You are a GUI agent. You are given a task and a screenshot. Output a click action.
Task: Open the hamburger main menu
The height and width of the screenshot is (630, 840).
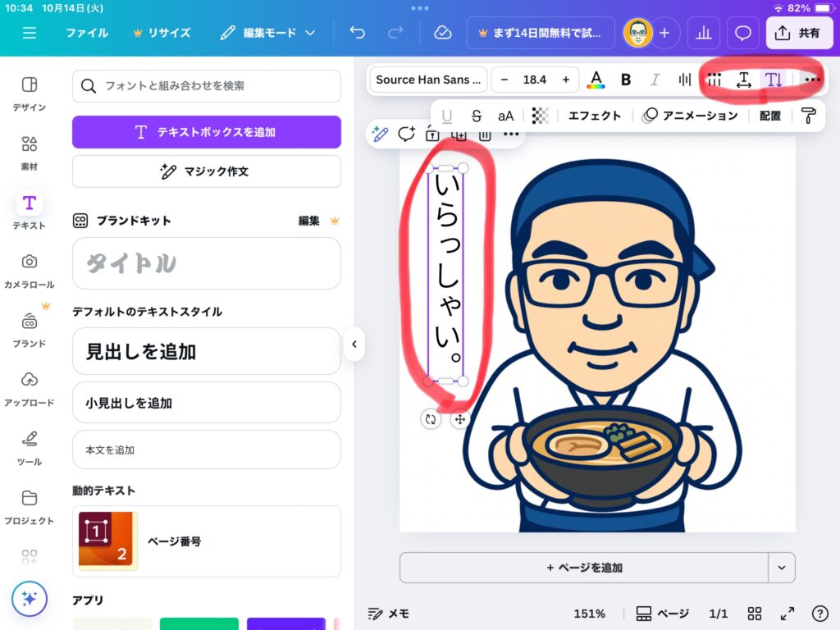(30, 33)
